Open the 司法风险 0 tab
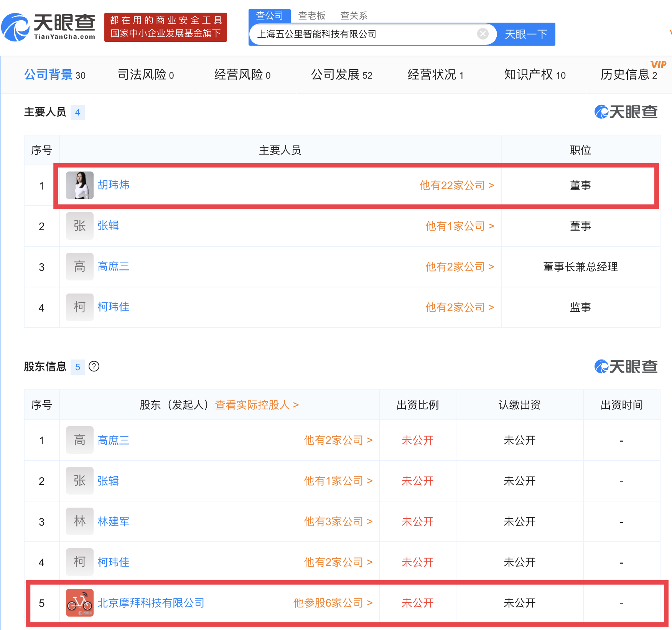672x630 pixels. (x=146, y=75)
